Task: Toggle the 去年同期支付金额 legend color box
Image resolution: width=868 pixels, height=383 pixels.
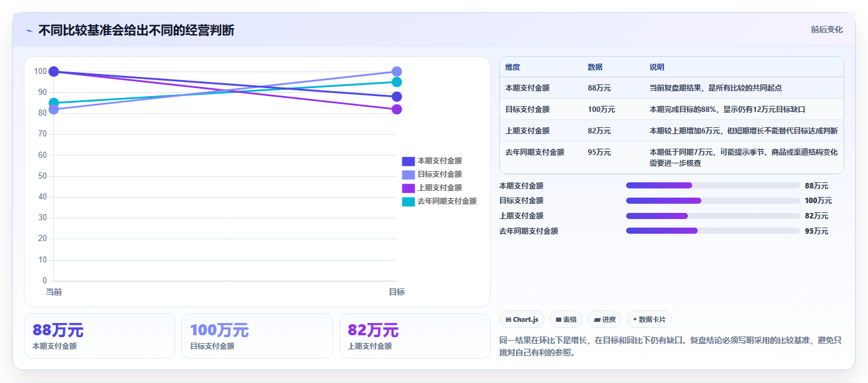Action: 409,202
